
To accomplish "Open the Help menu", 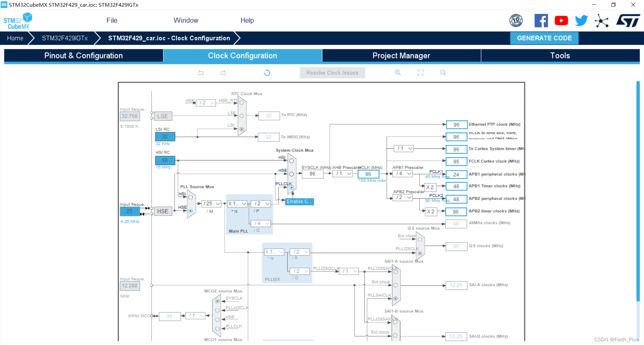I will click(247, 20).
